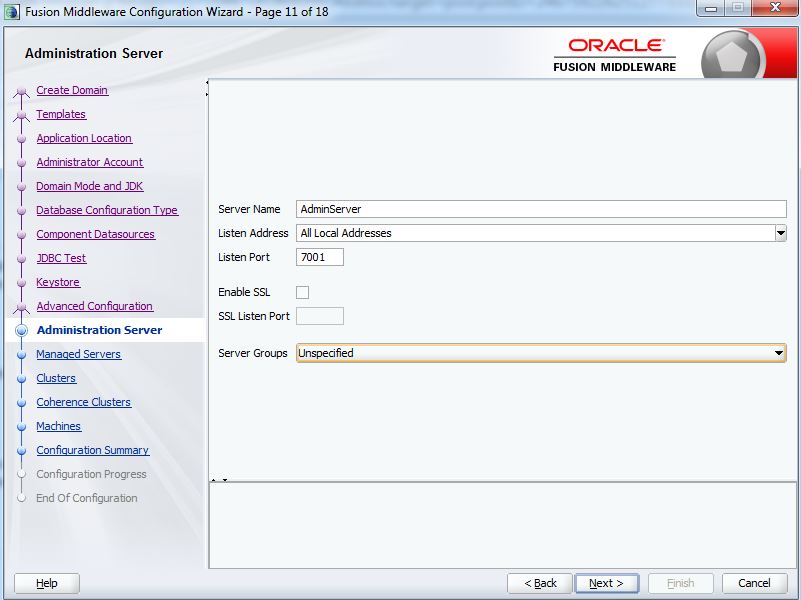801x600 pixels.
Task: View the Configuration Summary step
Action: 92,450
